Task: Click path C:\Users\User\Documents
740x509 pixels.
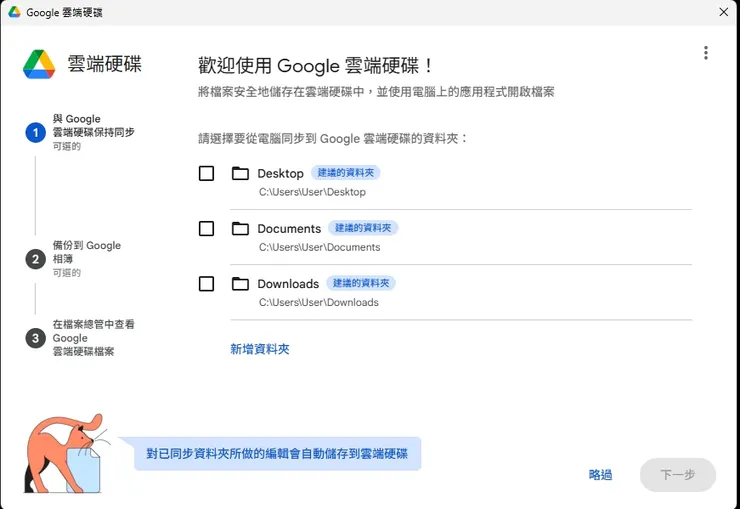Action: pyautogui.click(x=320, y=247)
